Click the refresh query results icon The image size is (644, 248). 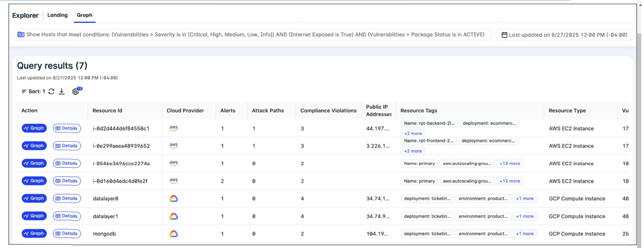point(52,91)
